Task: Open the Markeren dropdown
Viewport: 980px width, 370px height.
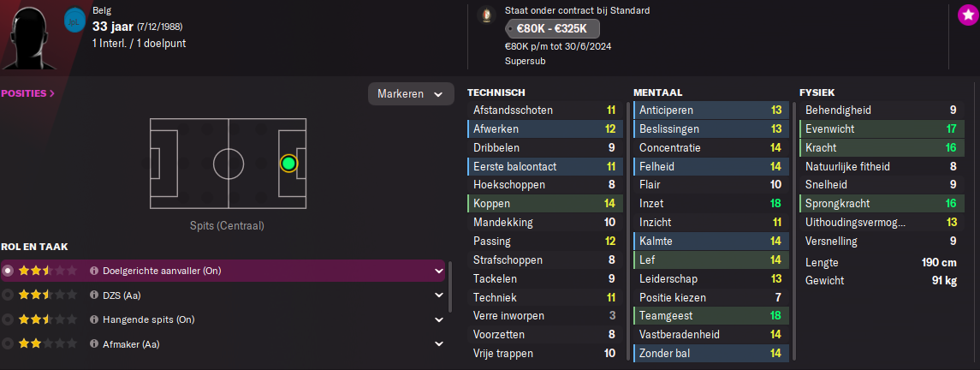Action: tap(411, 93)
